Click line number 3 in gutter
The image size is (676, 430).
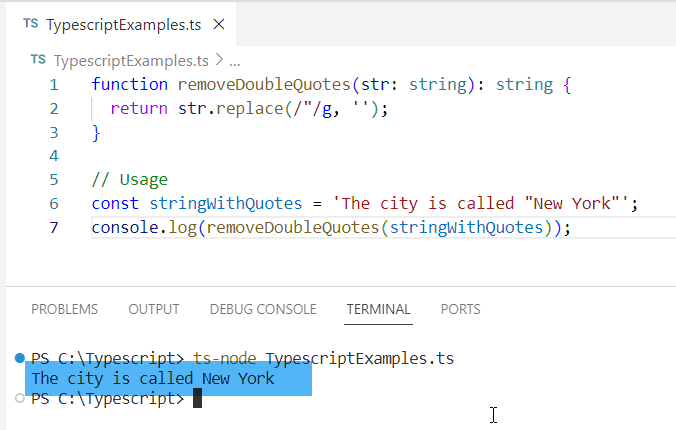click(x=54, y=132)
